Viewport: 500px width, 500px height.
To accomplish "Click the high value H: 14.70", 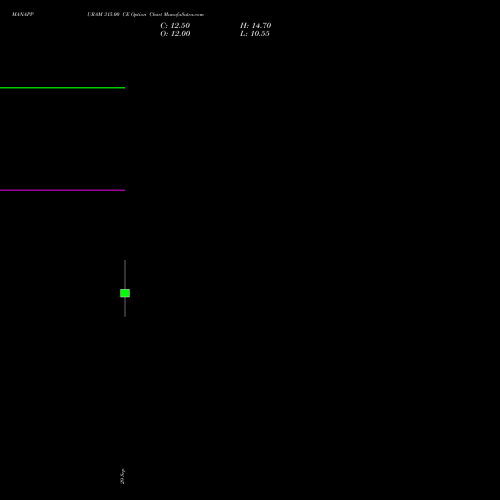I will tap(255, 26).
